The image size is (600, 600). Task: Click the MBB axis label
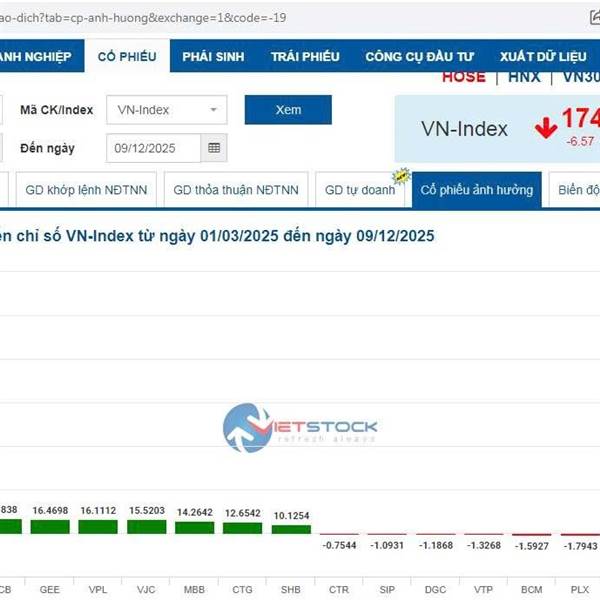pos(194,589)
